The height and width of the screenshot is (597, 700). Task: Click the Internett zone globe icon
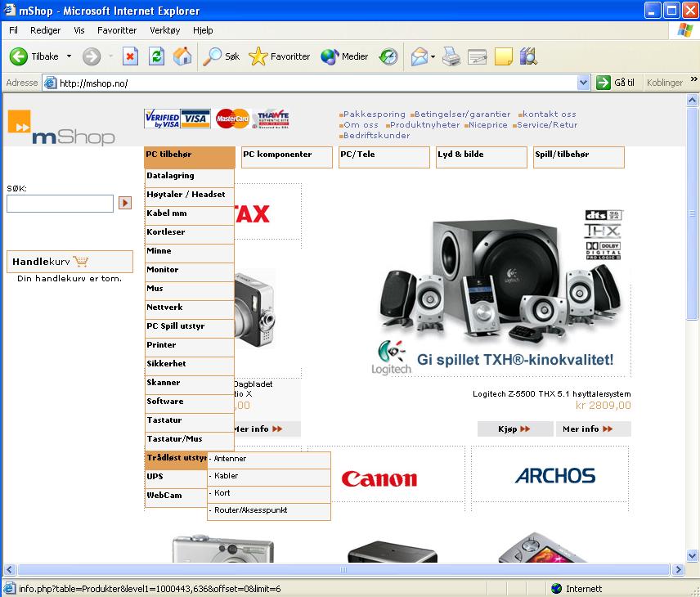(x=556, y=589)
